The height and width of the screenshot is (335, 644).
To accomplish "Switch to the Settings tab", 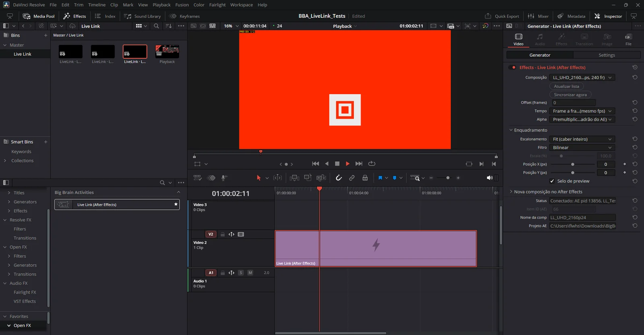I will (607, 55).
